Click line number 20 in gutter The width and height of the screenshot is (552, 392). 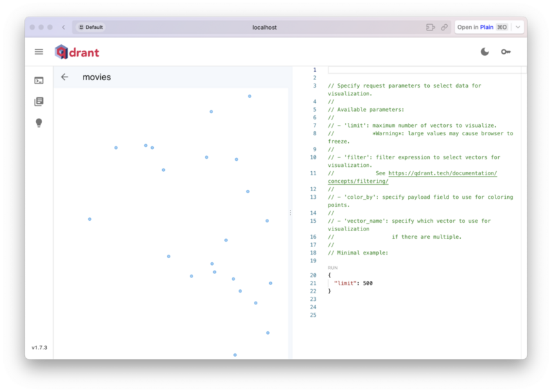tap(313, 275)
